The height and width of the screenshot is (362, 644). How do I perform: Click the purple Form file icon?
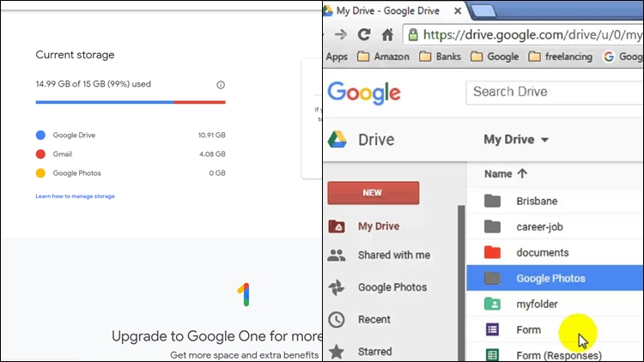492,329
